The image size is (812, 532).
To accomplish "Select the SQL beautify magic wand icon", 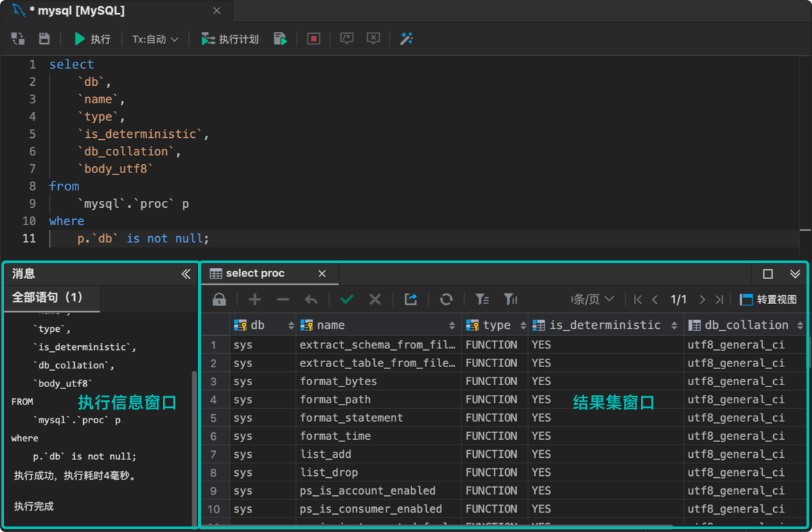I will [x=407, y=39].
